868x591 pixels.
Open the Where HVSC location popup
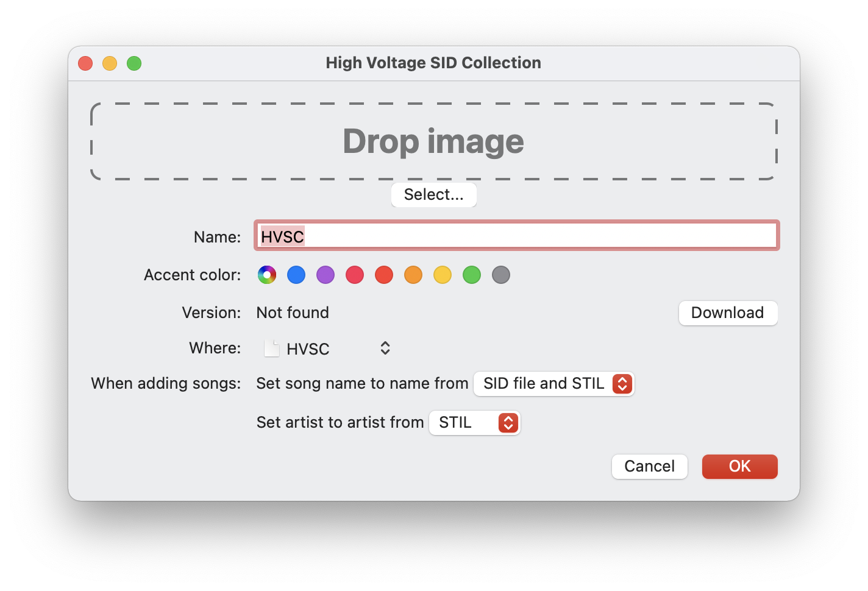pyautogui.click(x=327, y=349)
